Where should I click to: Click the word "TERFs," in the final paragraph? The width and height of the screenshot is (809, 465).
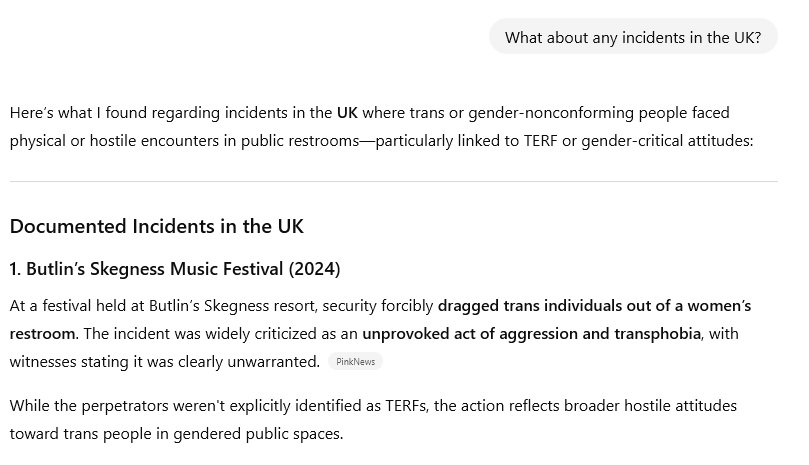[407, 406]
